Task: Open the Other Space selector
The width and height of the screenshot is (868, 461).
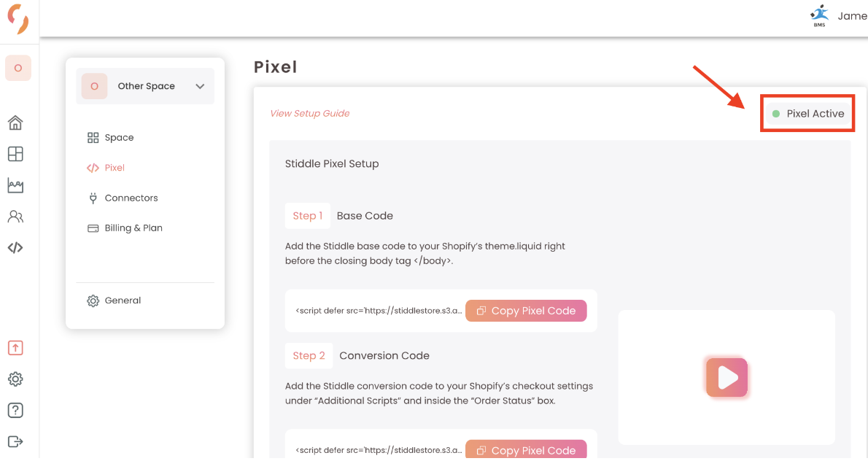Action: tap(145, 86)
